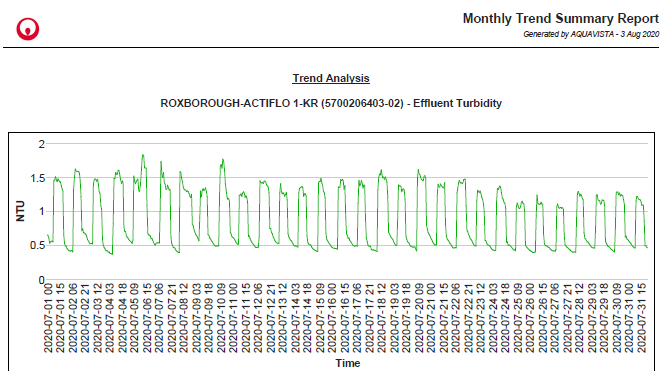The image size is (665, 371).
Task: Select the 'Monthly Trend Summary Report' heading
Action: coord(561,19)
